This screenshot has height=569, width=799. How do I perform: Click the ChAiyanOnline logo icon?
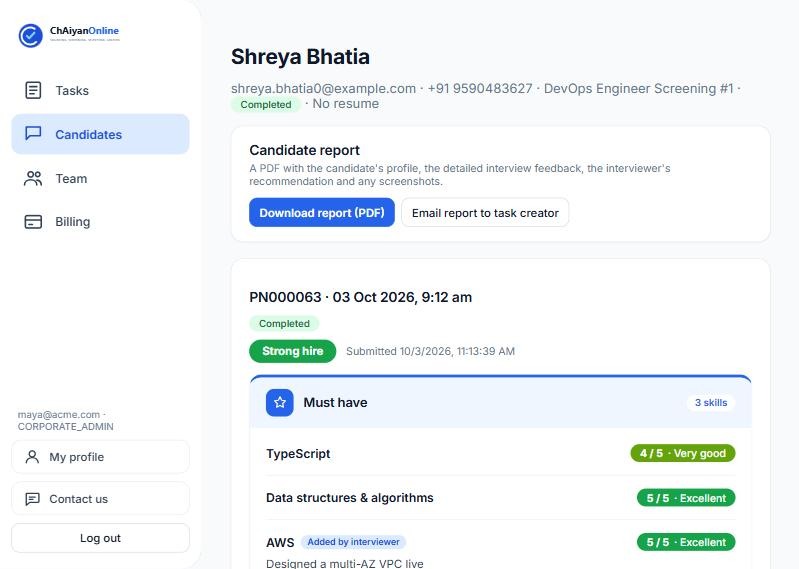[31, 36]
